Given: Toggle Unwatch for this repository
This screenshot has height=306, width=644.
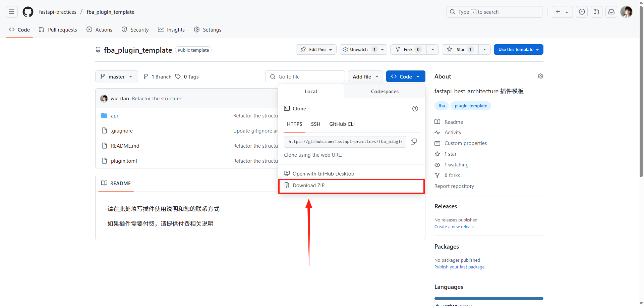Looking at the screenshot, I should pyautogui.click(x=359, y=50).
